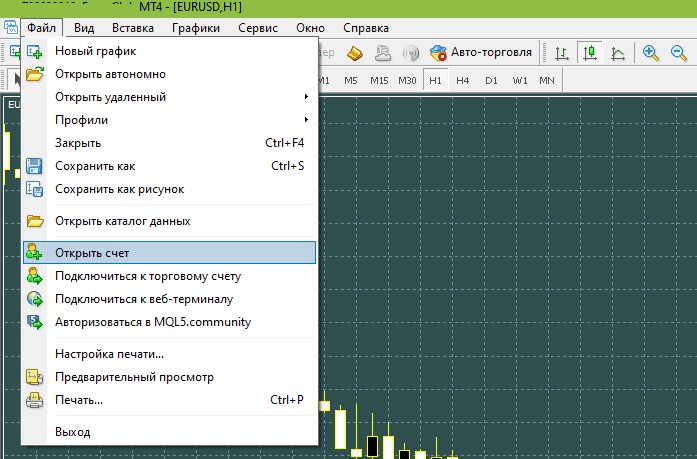Image resolution: width=697 pixels, height=459 pixels.
Task: Open the Вид menu
Action: coord(84,28)
